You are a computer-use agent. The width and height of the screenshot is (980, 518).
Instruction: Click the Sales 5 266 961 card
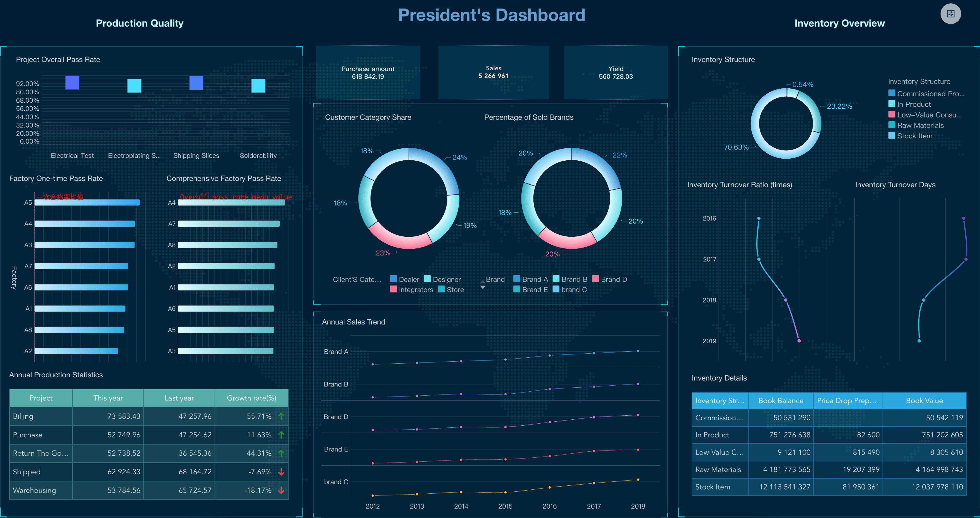[x=493, y=72]
